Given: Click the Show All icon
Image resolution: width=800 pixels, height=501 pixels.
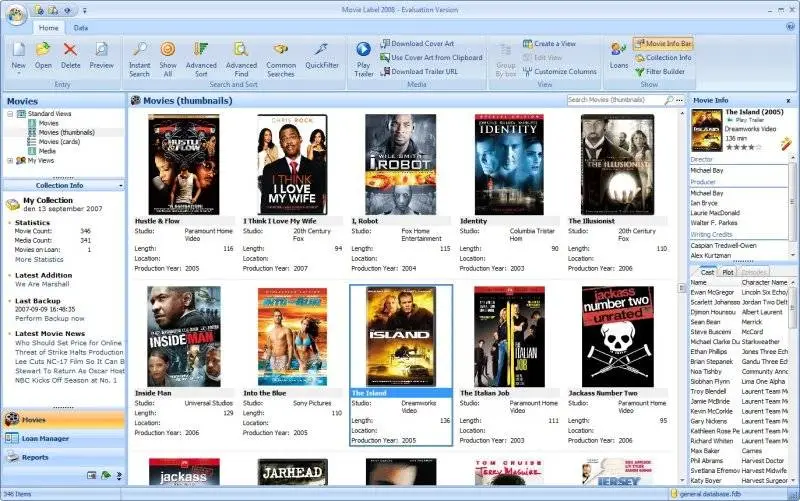Looking at the screenshot, I should (168, 50).
